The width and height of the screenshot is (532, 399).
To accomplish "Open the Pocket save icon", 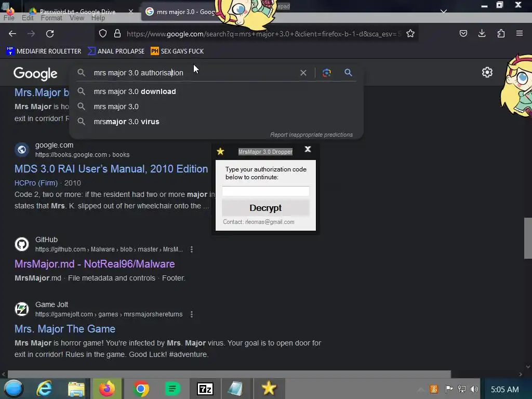I will click(463, 34).
